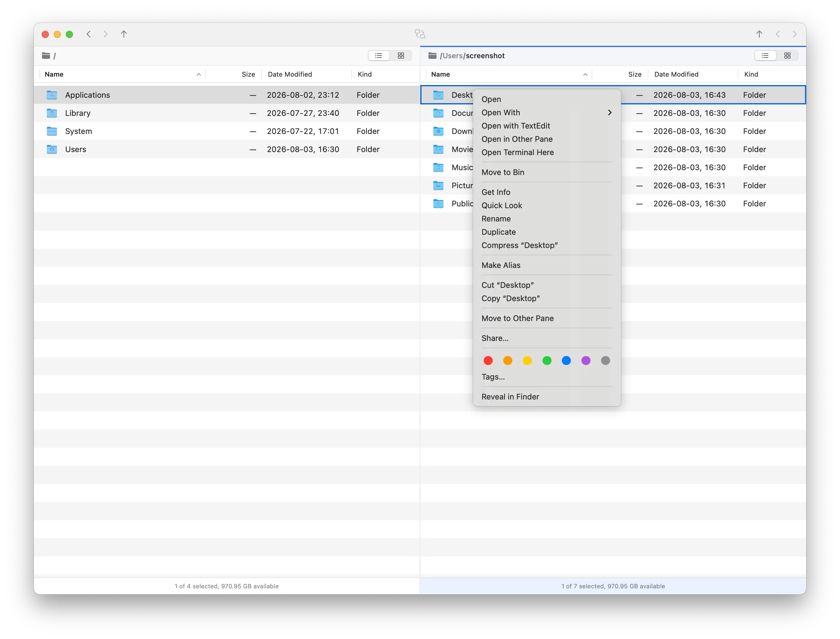Image resolution: width=840 pixels, height=639 pixels.
Task: Apply the red tag color
Action: tap(488, 361)
